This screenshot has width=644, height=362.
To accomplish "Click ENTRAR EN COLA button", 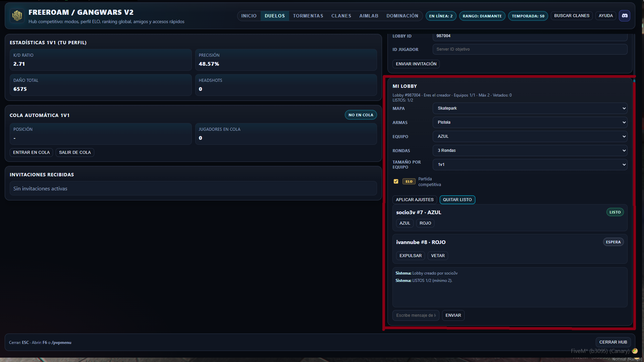I will (x=31, y=153).
